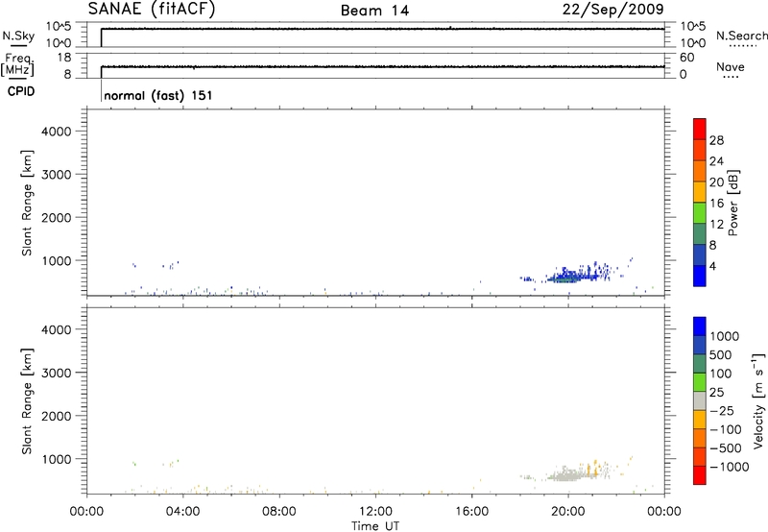
Task: Click the "16:00" time tick label
Action: [471, 512]
